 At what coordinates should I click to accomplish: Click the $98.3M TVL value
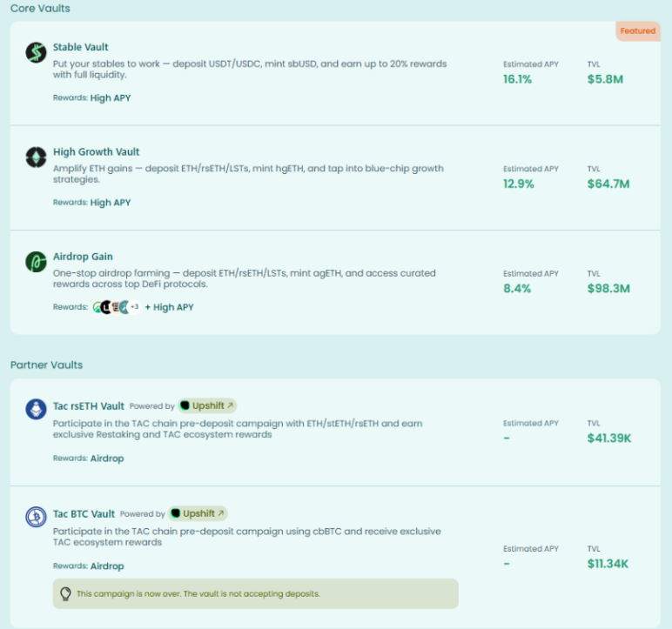click(608, 288)
